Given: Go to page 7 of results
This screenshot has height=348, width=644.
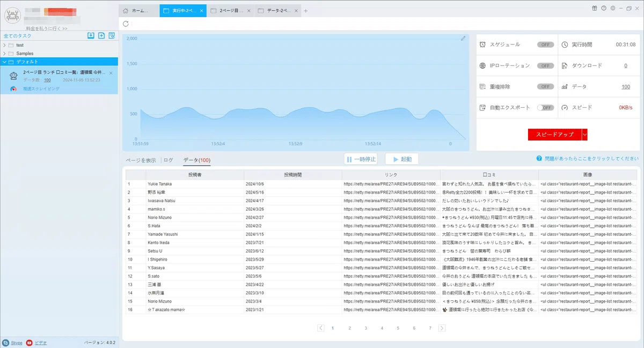Looking at the screenshot, I should tap(430, 328).
